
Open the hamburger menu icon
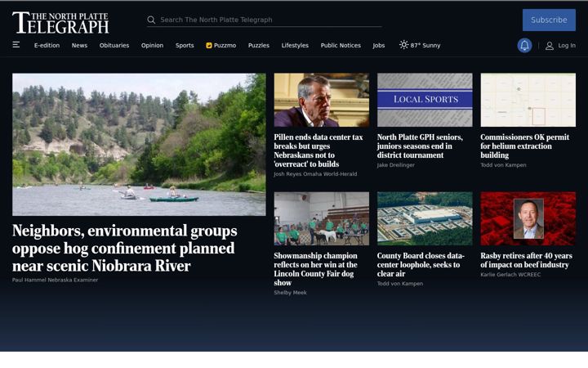[16, 45]
